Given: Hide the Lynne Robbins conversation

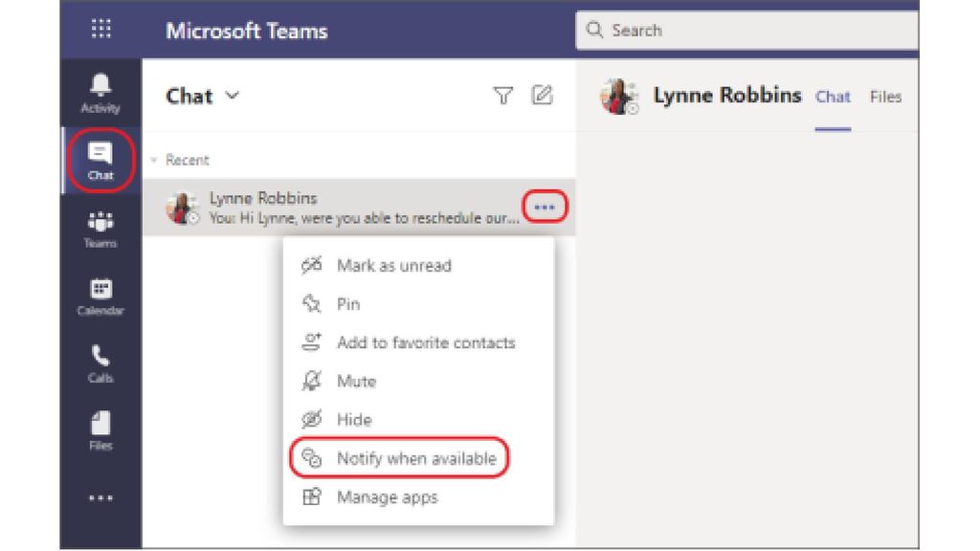Looking at the screenshot, I should pos(354,419).
